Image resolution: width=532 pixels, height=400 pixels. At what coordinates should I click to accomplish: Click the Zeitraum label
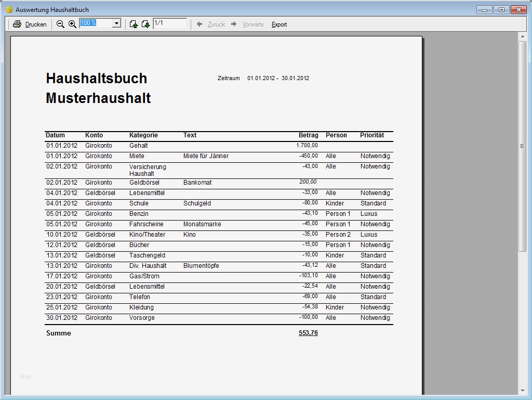click(229, 78)
